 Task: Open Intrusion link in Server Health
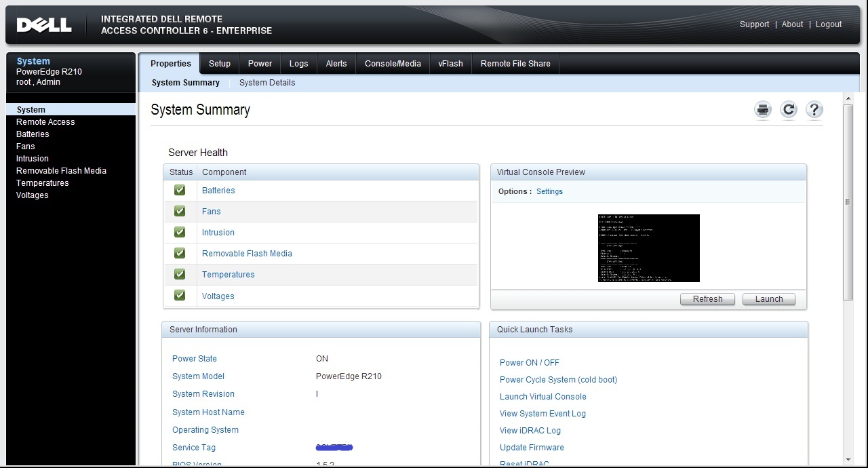pos(218,233)
